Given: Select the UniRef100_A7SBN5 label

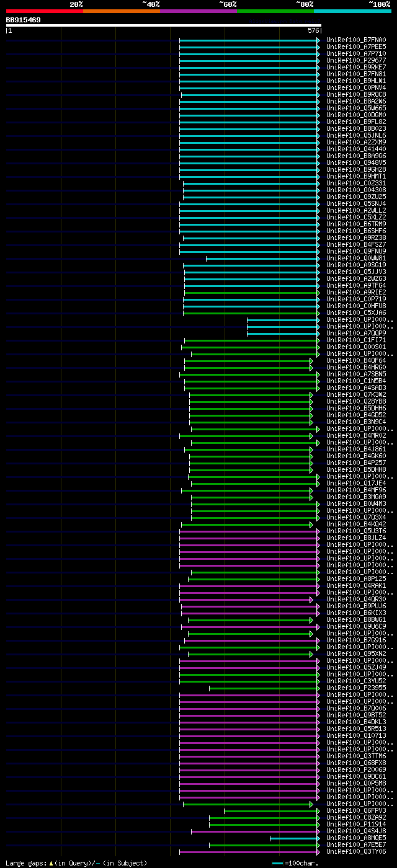Looking at the screenshot, I should [356, 374].
